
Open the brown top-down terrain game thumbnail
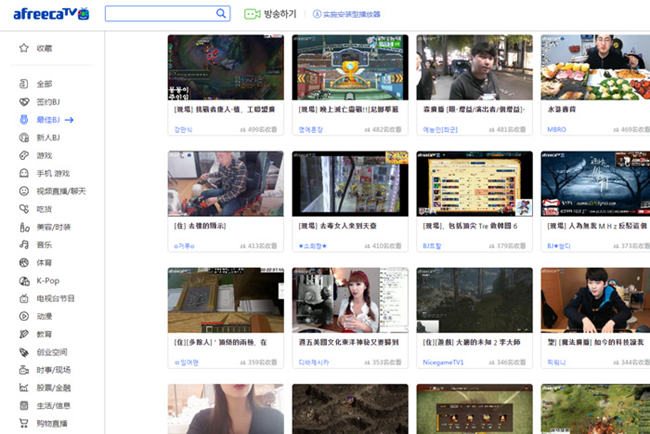(350, 409)
